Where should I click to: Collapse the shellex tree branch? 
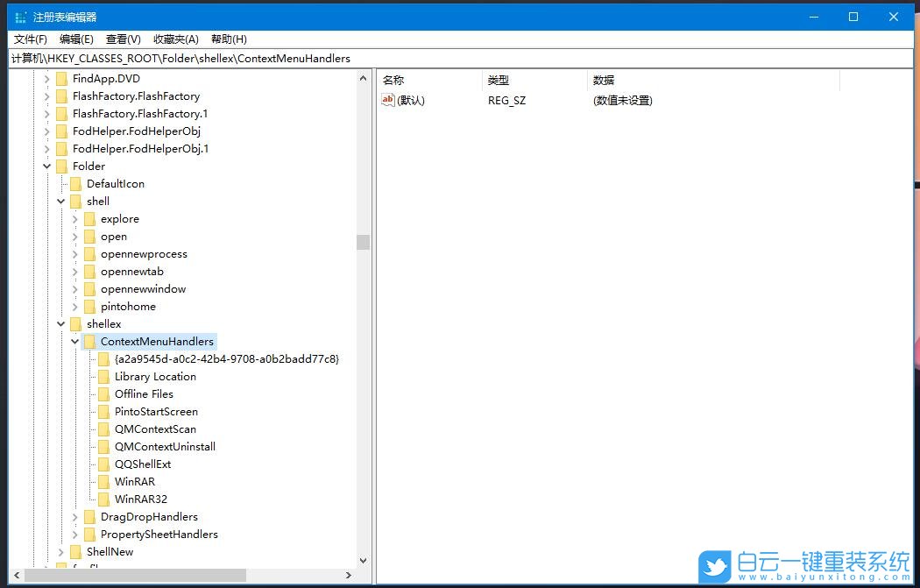(60, 323)
